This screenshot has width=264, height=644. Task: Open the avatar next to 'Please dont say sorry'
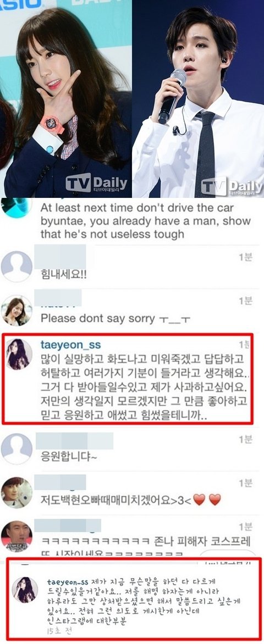[17, 310]
